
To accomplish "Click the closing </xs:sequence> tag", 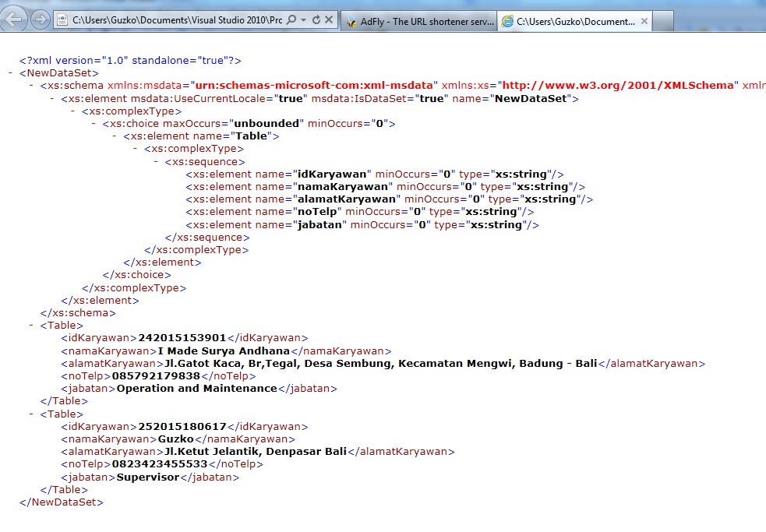I will (x=207, y=238).
